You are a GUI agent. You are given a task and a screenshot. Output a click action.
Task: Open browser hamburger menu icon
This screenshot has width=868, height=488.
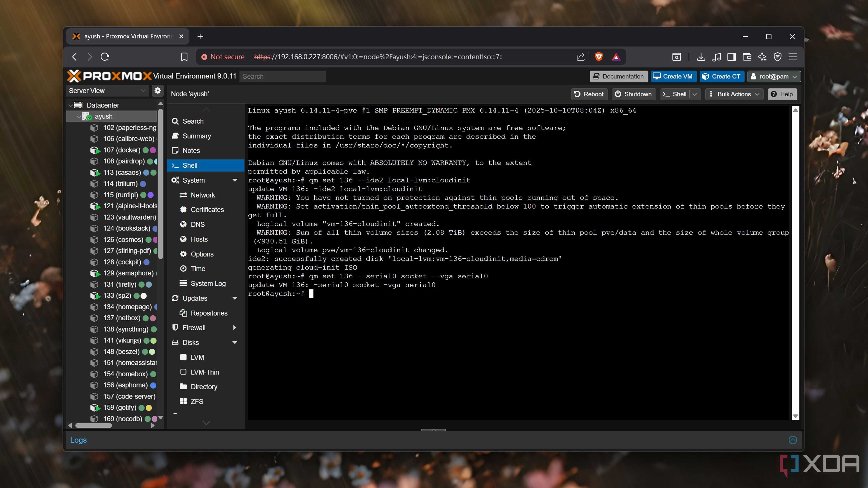793,56
